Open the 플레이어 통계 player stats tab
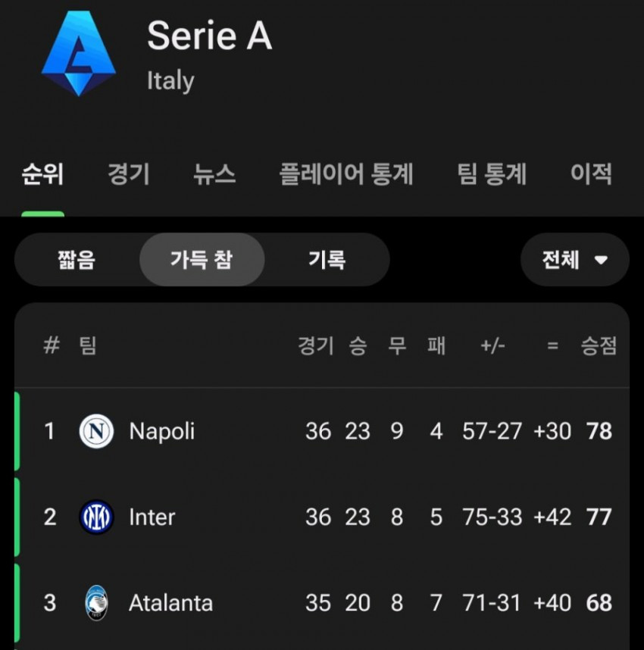The width and height of the screenshot is (644, 650). 346,174
